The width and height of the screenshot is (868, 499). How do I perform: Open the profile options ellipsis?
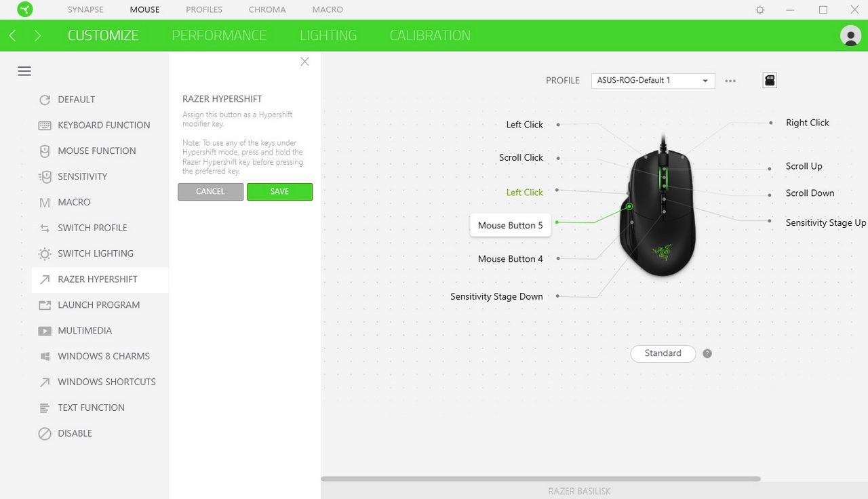[730, 81]
